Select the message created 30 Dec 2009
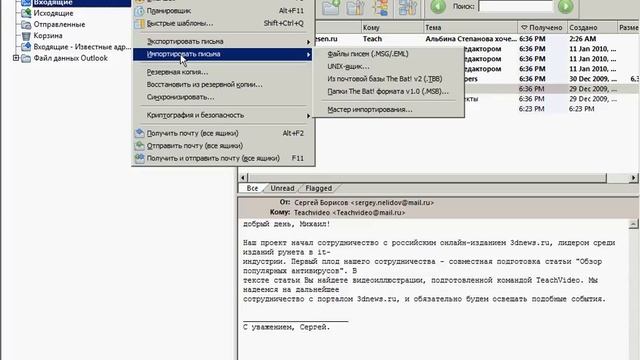The image size is (640, 360). point(593,79)
